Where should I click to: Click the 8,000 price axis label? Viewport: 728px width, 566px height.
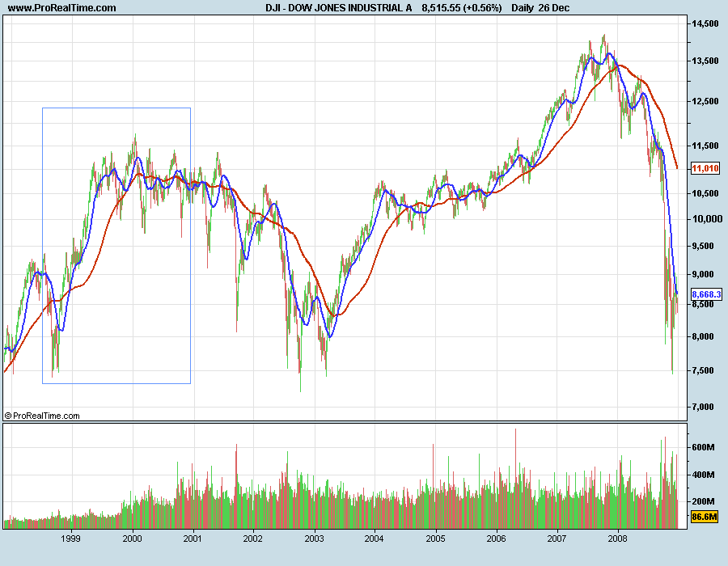pos(703,336)
